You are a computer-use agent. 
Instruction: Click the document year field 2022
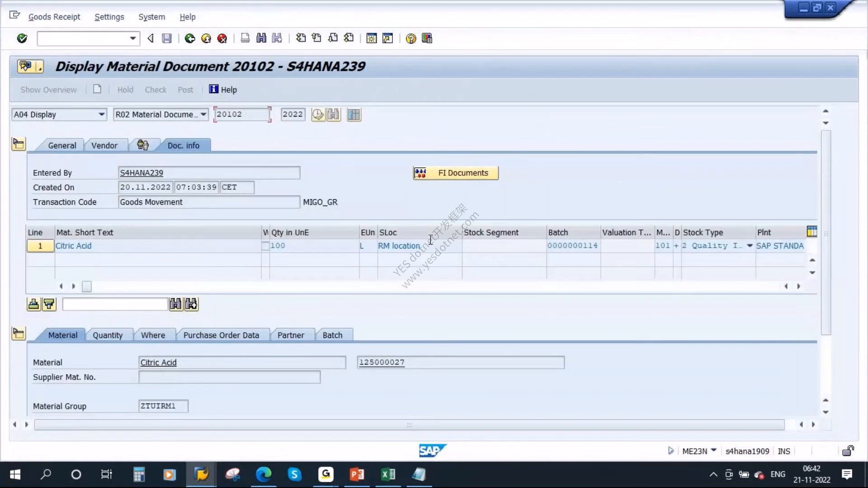point(292,114)
